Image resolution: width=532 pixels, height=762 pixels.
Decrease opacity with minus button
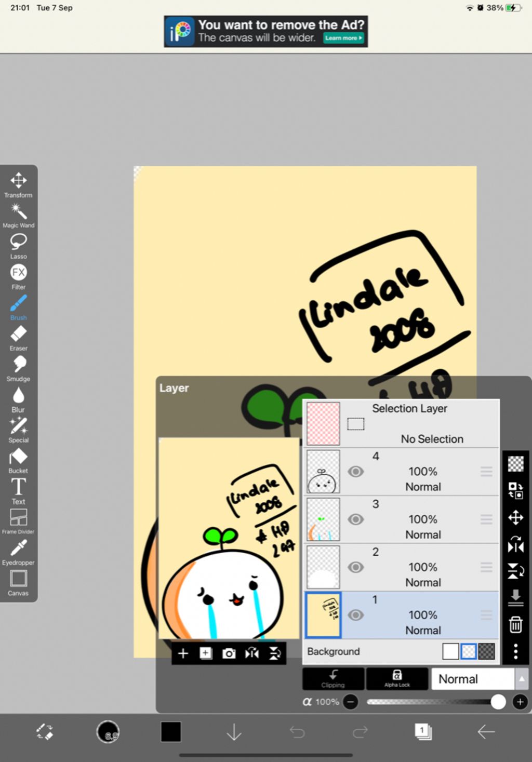(x=351, y=702)
